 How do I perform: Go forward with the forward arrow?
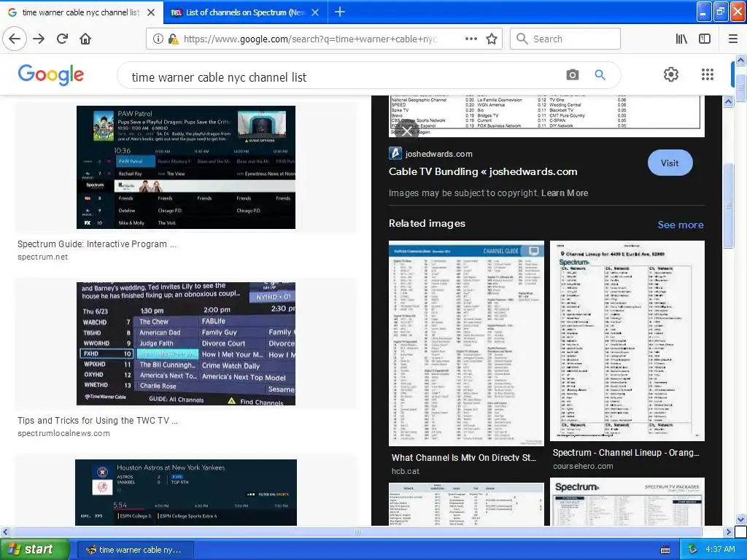39,39
